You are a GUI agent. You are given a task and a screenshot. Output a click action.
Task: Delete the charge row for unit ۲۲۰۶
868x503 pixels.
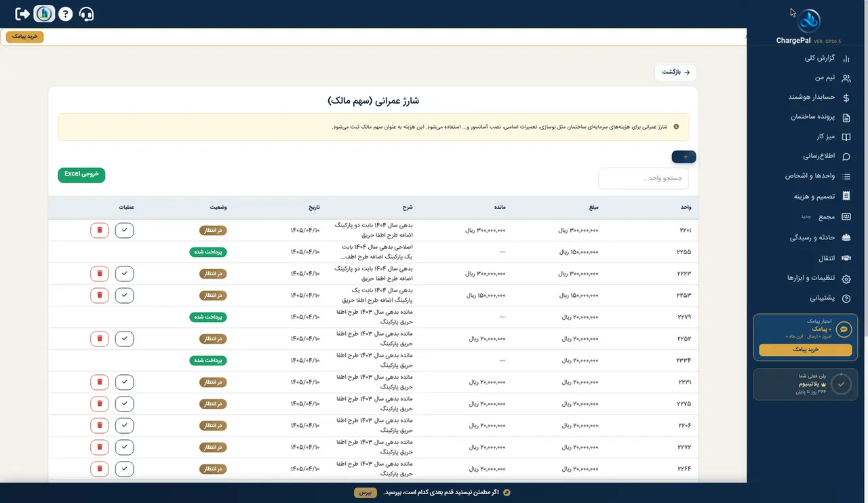click(x=100, y=425)
